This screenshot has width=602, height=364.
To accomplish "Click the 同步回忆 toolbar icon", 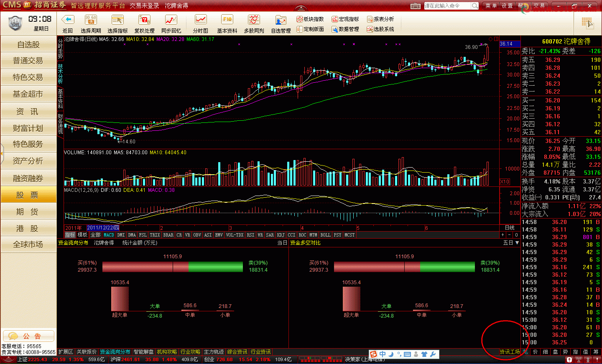I will [x=171, y=20].
